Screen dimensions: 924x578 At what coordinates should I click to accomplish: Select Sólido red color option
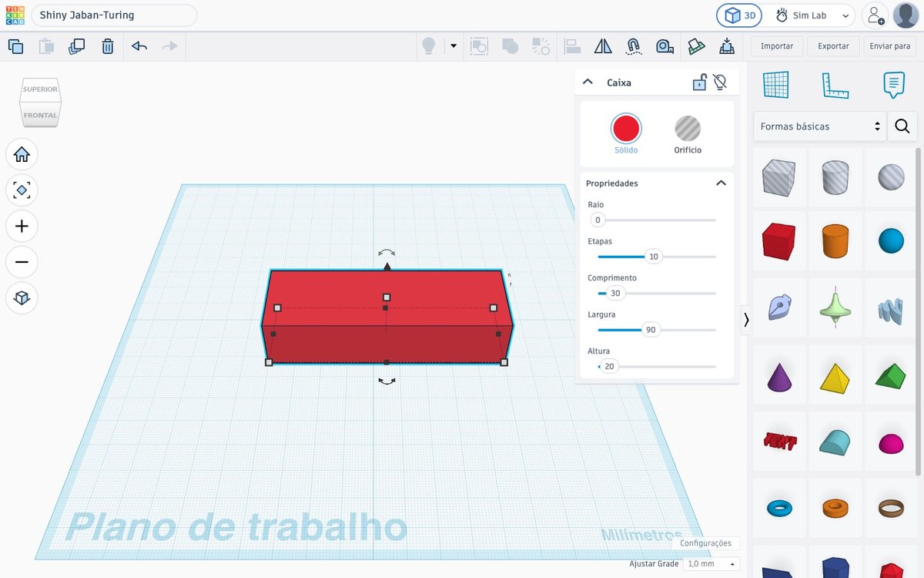[x=626, y=129]
